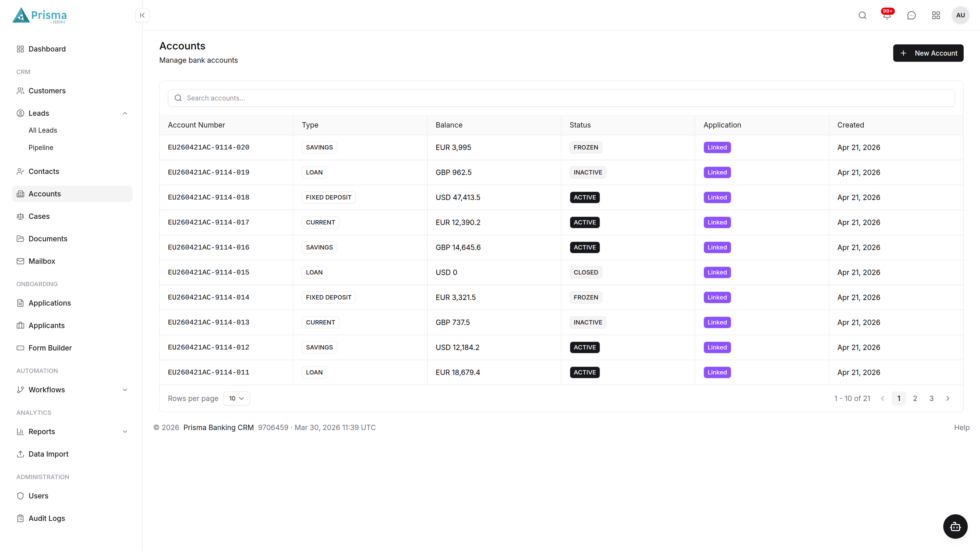Open the chat messages icon
This screenshot has width=980, height=551.
tap(911, 15)
